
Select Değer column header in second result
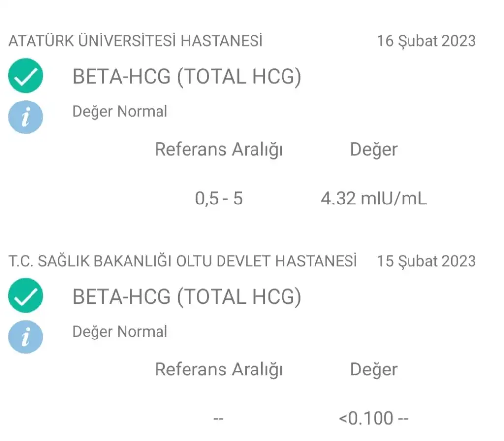[x=374, y=370]
